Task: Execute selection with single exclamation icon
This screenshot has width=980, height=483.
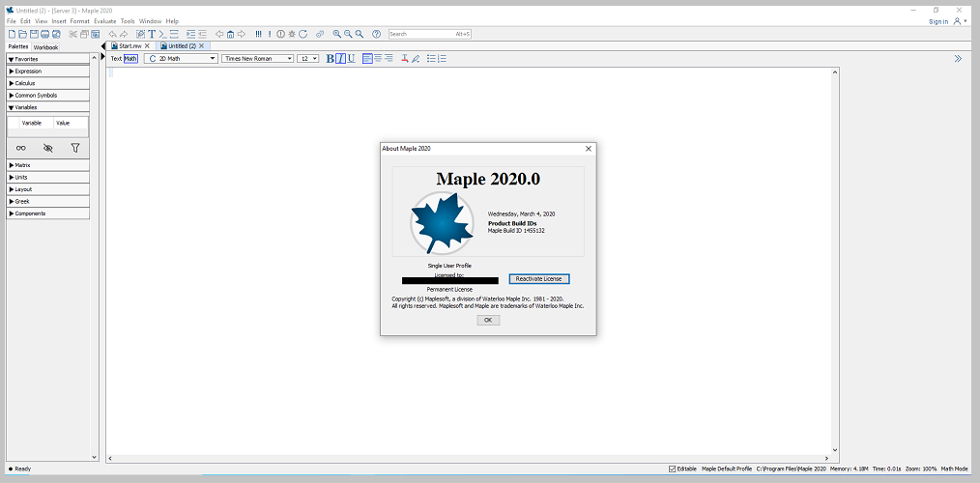Action: [x=270, y=34]
